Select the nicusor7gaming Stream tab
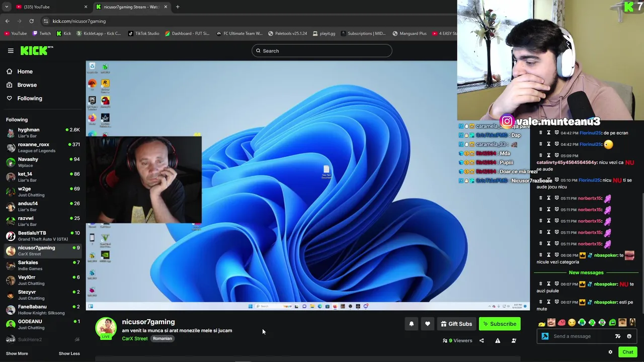The width and height of the screenshot is (644, 362). click(132, 7)
